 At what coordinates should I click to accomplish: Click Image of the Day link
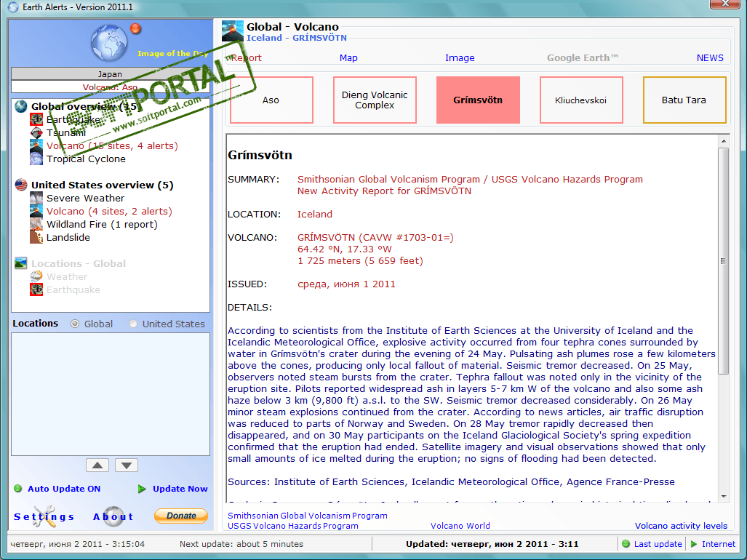pos(173,53)
